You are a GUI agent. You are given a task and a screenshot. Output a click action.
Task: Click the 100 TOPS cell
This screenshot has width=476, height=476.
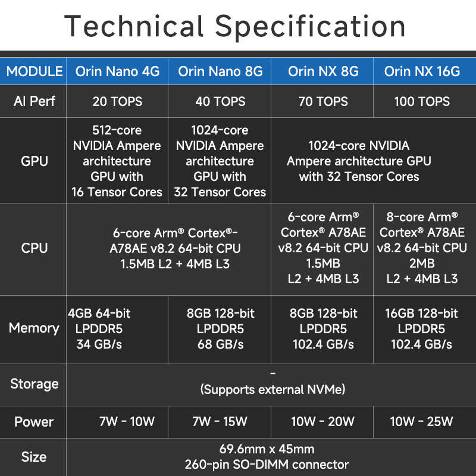point(422,102)
